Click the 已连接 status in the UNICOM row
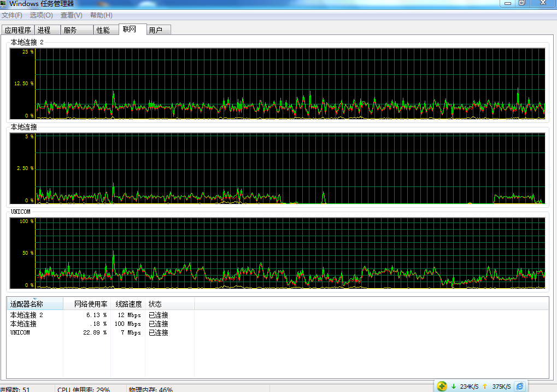The image size is (557, 392). [159, 332]
